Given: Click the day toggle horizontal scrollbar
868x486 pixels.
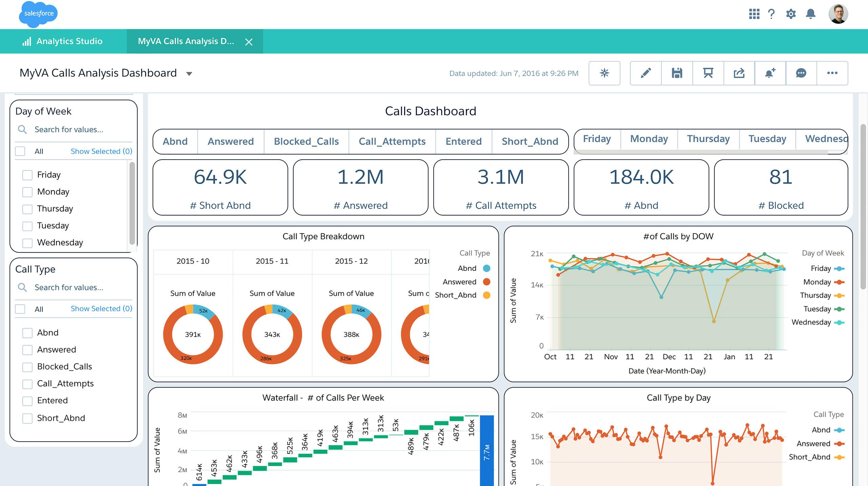Looking at the screenshot, I should pyautogui.click(x=701, y=152).
